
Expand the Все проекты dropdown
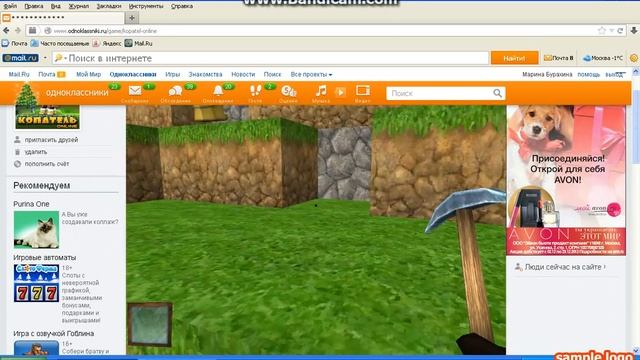[x=311, y=74]
